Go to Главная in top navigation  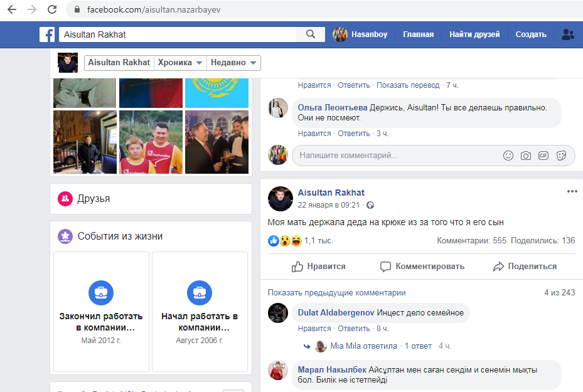click(418, 34)
